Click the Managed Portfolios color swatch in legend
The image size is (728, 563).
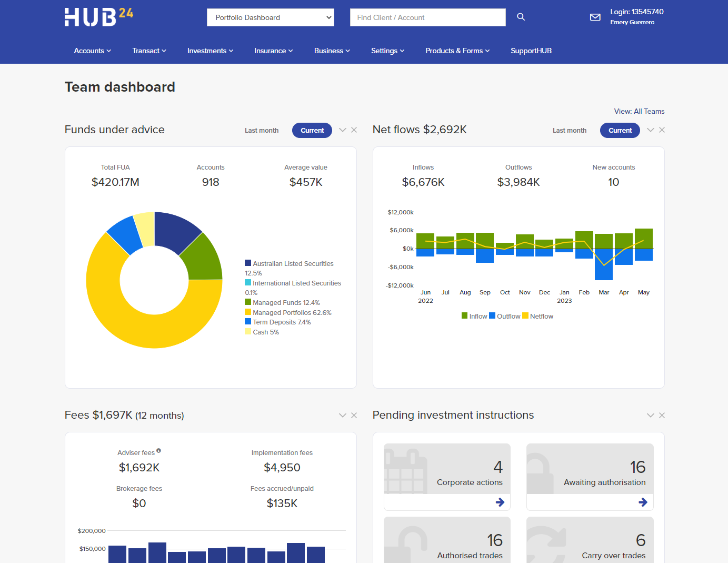tap(247, 311)
